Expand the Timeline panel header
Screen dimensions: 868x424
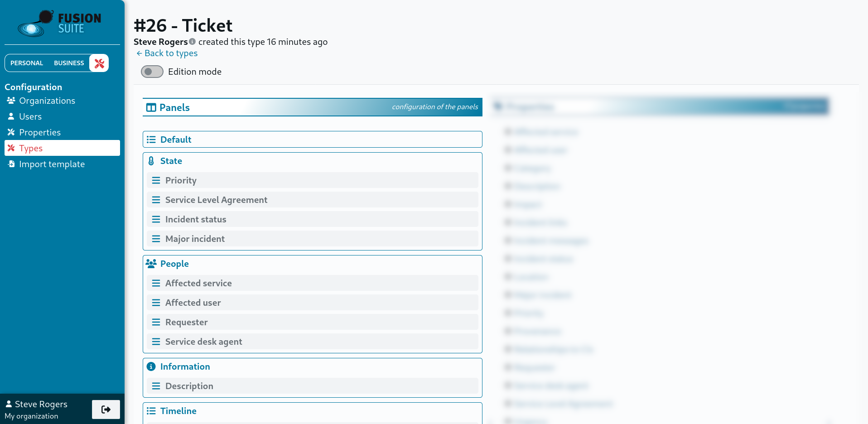(178, 411)
